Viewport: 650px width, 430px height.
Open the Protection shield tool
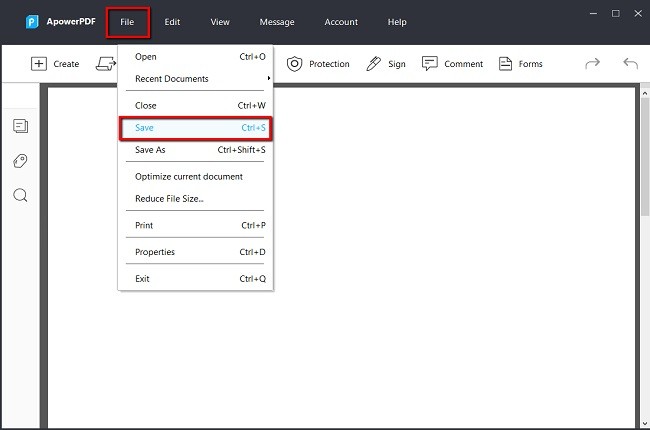tap(295, 64)
